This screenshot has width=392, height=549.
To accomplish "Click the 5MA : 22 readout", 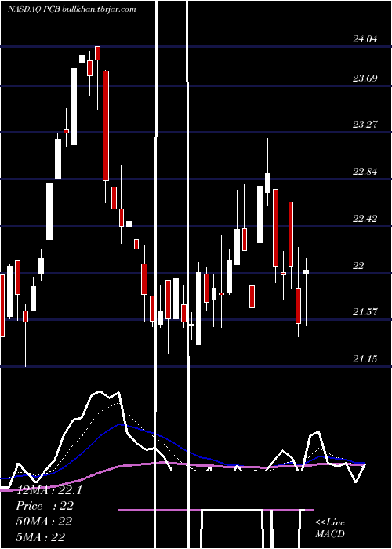I will 40,536.
